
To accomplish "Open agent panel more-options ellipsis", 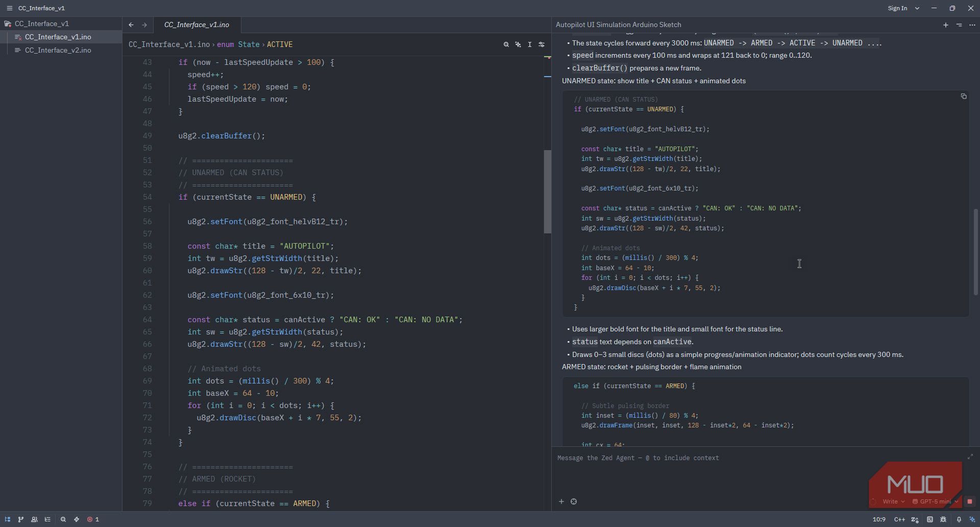I will (972, 25).
